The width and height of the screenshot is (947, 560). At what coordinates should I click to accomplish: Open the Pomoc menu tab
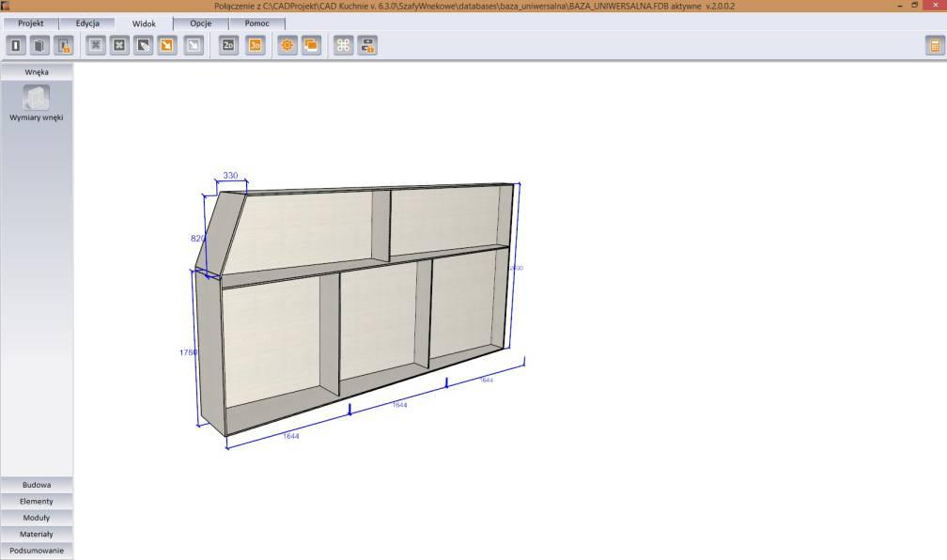256,23
